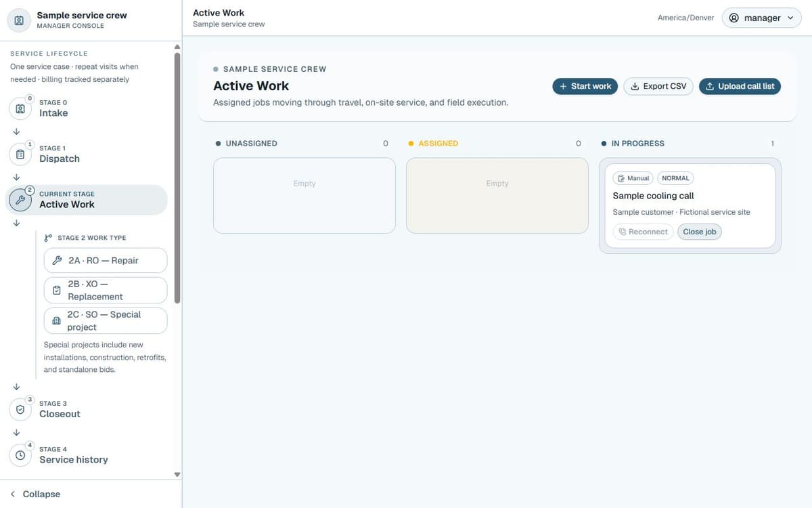
Task: Select 2A · RO — Repair work type
Action: point(106,261)
